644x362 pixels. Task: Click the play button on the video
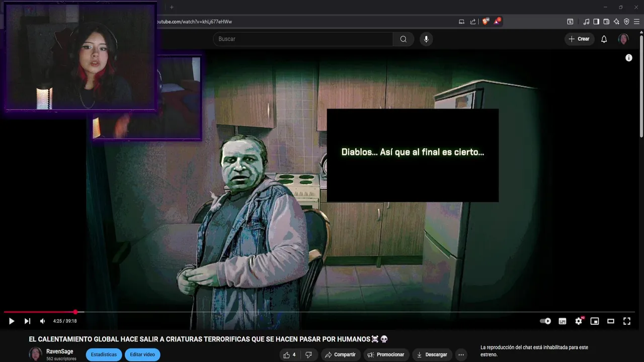pyautogui.click(x=12, y=321)
